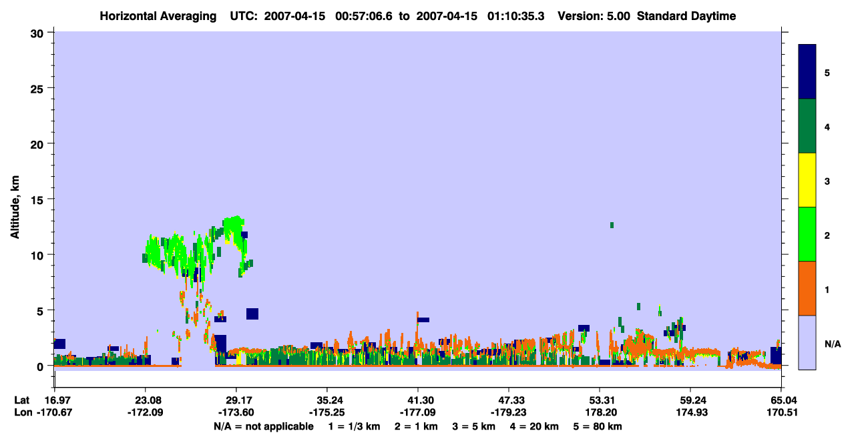The width and height of the screenshot is (868, 445).
Task: Click 'Standard Daytime' in the title
Action: click(x=686, y=16)
